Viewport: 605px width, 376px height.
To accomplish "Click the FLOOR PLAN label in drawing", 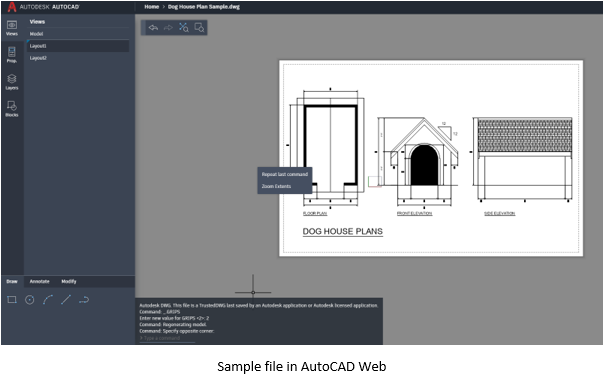I will 315,213.
